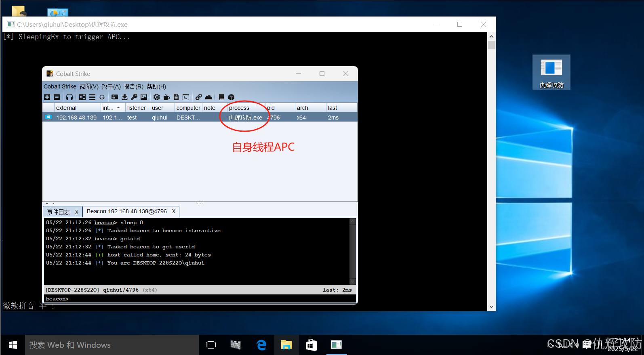Click the beacon console scroll up arrow
Image resolution: width=644 pixels, height=355 pixels.
[353, 221]
